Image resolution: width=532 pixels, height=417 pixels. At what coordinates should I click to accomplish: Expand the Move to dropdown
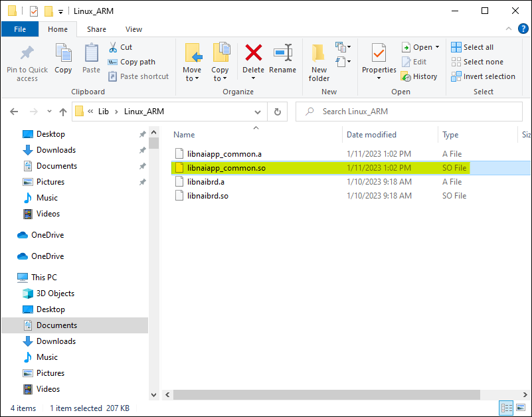point(192,79)
